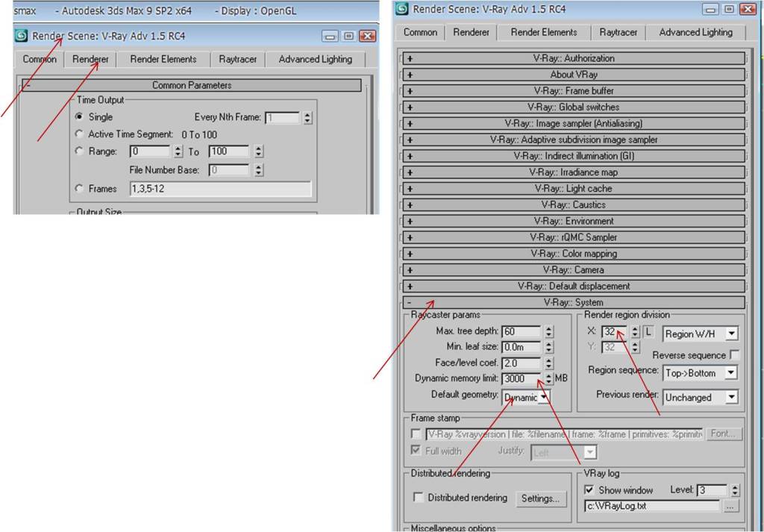Viewport: 764px width, 532px height.
Task: Click the render region X value field
Action: click(615, 332)
